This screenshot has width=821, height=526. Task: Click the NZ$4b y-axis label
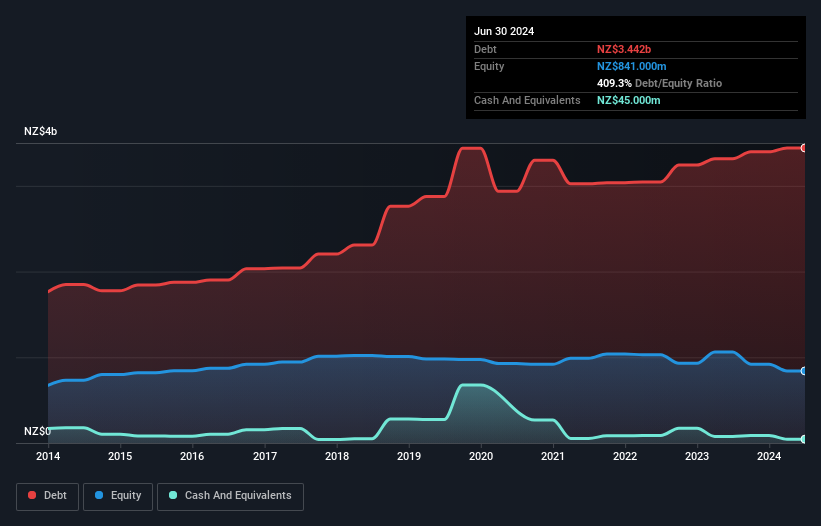(x=40, y=131)
